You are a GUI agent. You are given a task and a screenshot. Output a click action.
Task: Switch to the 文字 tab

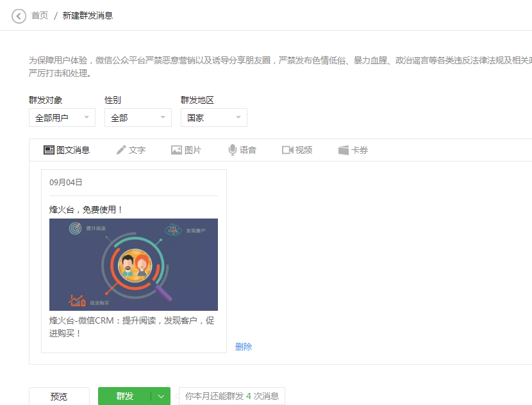click(x=131, y=150)
